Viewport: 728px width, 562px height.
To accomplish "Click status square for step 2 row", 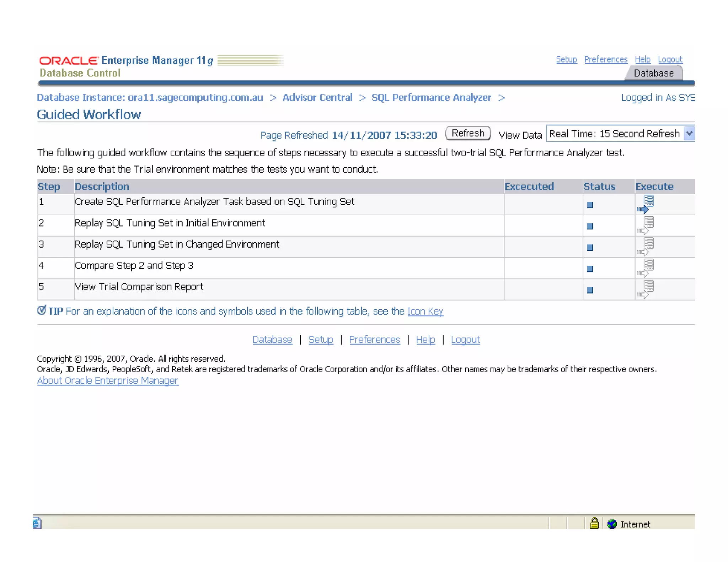I will point(590,226).
